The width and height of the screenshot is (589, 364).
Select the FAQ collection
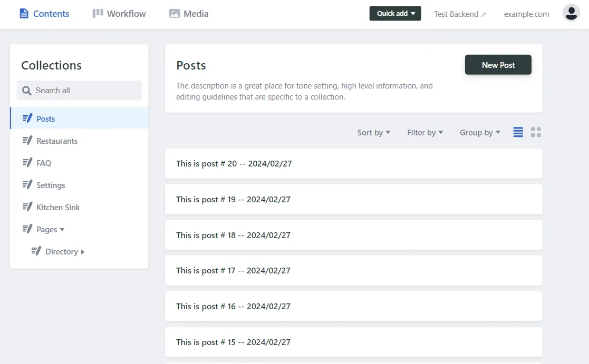click(44, 162)
